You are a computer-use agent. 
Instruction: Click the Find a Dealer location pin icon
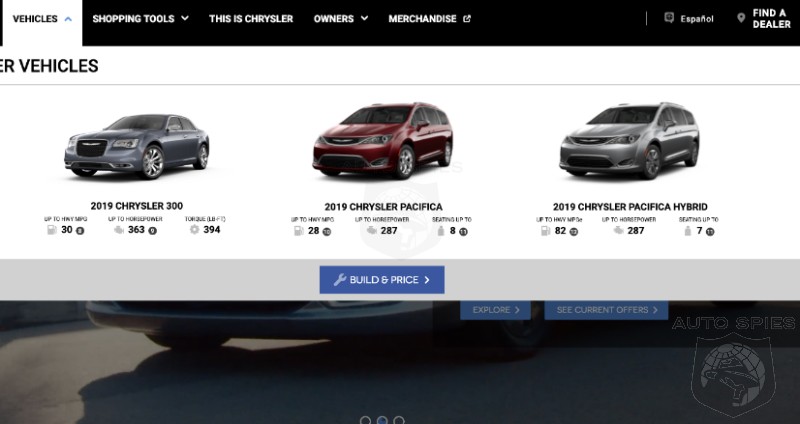tap(741, 18)
